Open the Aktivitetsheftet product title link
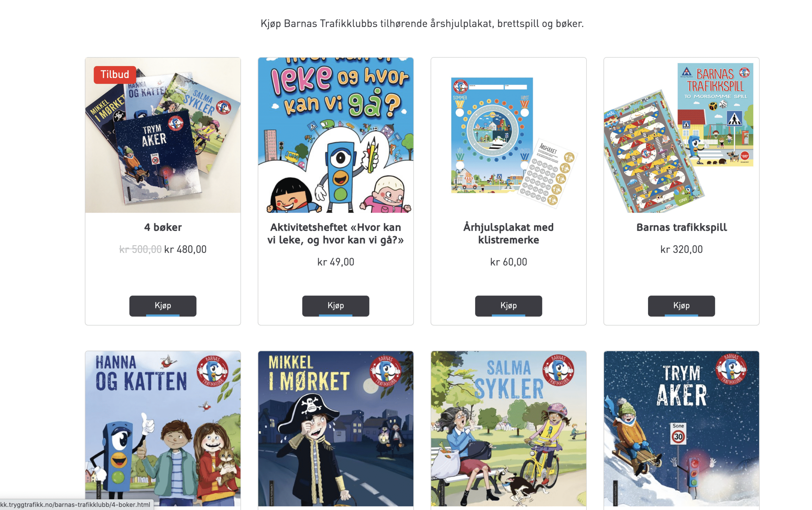The width and height of the screenshot is (812, 510). click(x=335, y=233)
